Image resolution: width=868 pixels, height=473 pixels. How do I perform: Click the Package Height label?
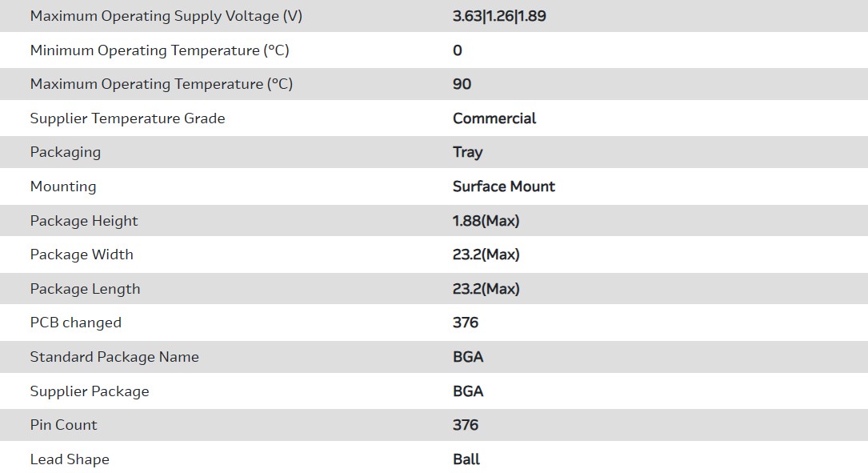(84, 221)
